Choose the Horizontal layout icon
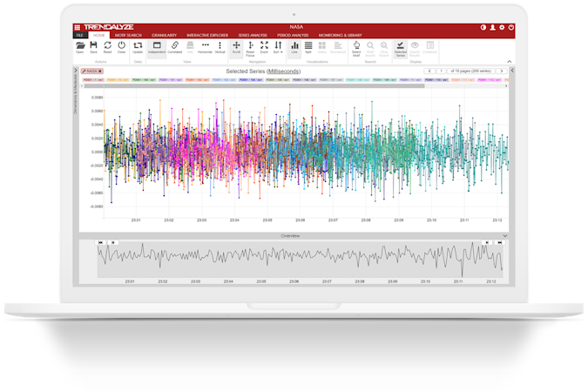This screenshot has height=392, width=588. 205,47
